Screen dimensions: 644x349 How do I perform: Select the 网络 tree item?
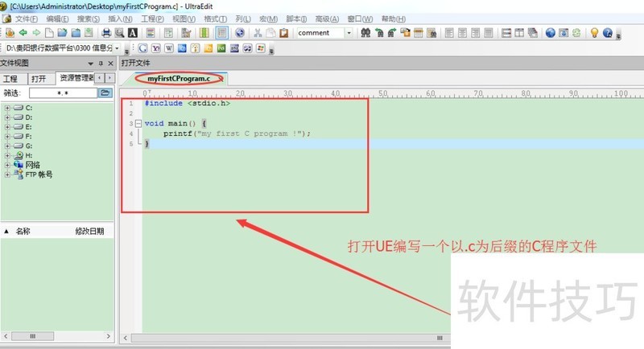[x=32, y=165]
